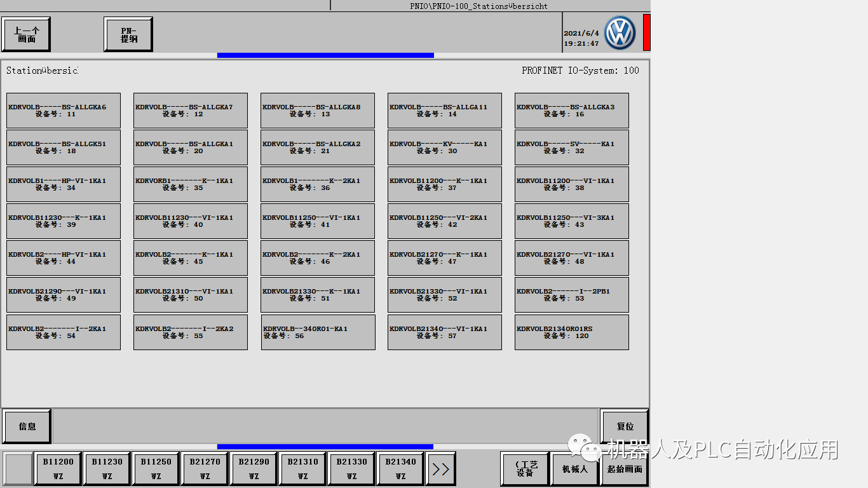Image resolution: width=868 pixels, height=488 pixels.
Task: Select station BS-ALLGKA1 device 20
Action: (191, 147)
